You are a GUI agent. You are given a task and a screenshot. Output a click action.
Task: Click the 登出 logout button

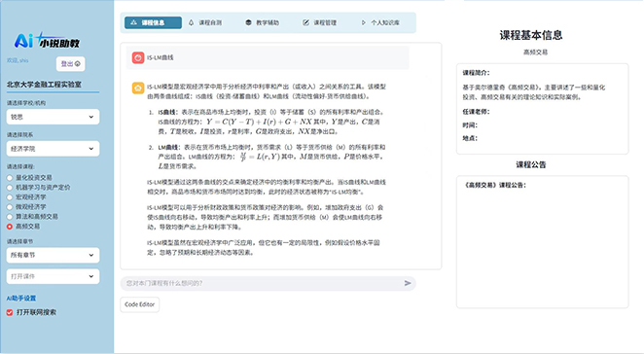click(x=71, y=63)
